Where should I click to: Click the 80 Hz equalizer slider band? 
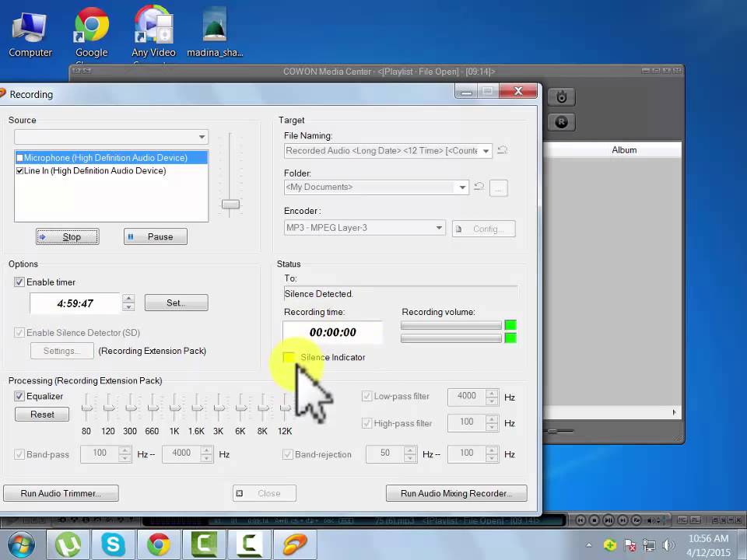(86, 408)
